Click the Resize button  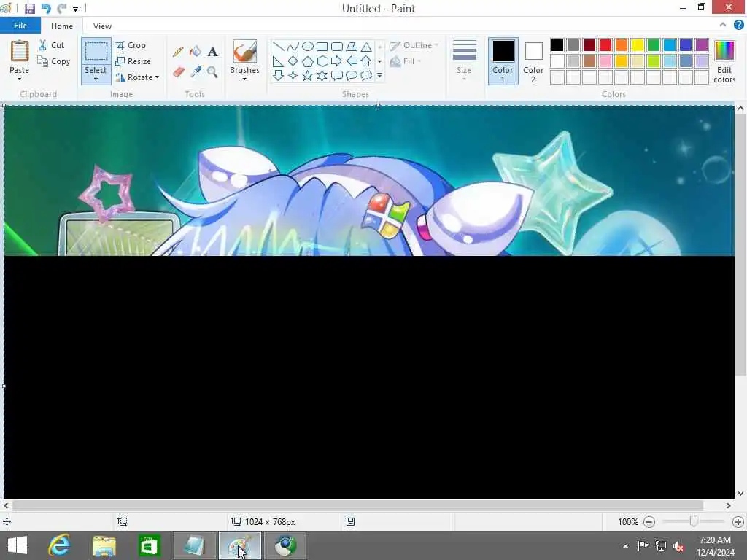(x=133, y=61)
